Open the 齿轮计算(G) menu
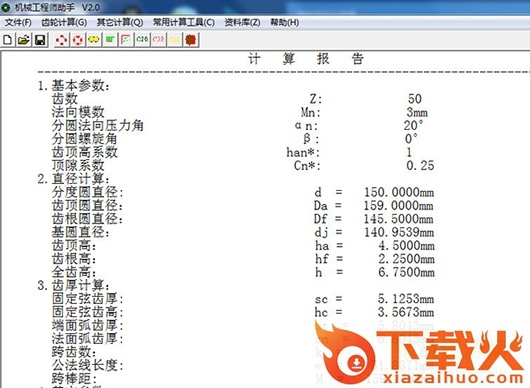Image resolution: width=530 pixels, height=388 pixels. [64, 23]
